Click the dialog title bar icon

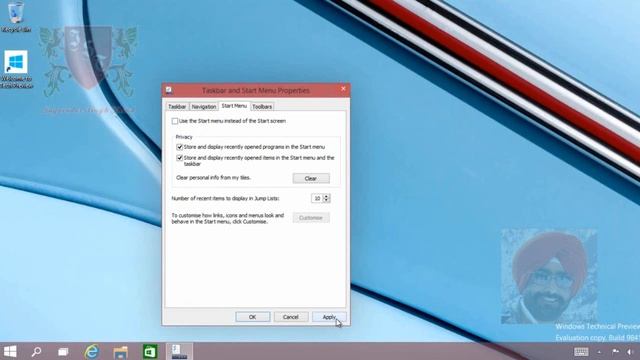point(169,90)
